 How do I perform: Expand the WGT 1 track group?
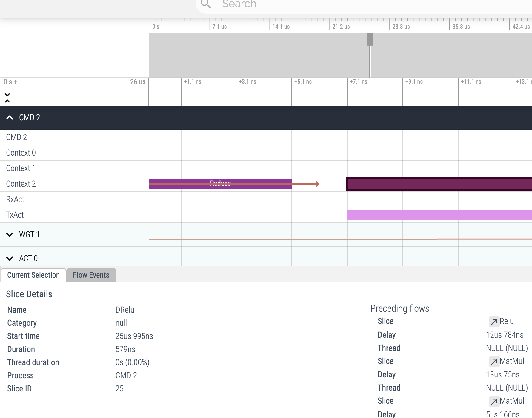point(10,235)
